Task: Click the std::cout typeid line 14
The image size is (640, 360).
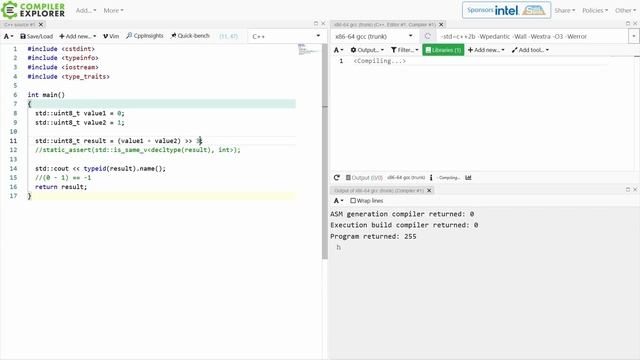Action: [x=100, y=168]
